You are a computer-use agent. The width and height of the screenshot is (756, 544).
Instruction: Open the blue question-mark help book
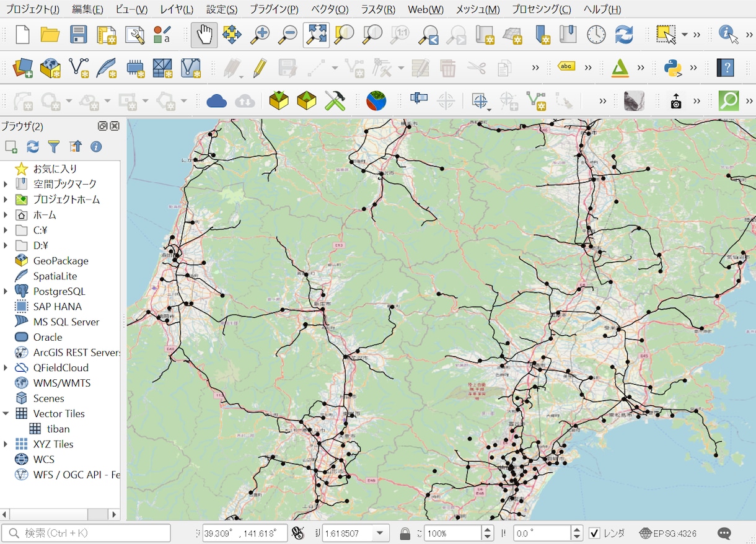coord(725,68)
